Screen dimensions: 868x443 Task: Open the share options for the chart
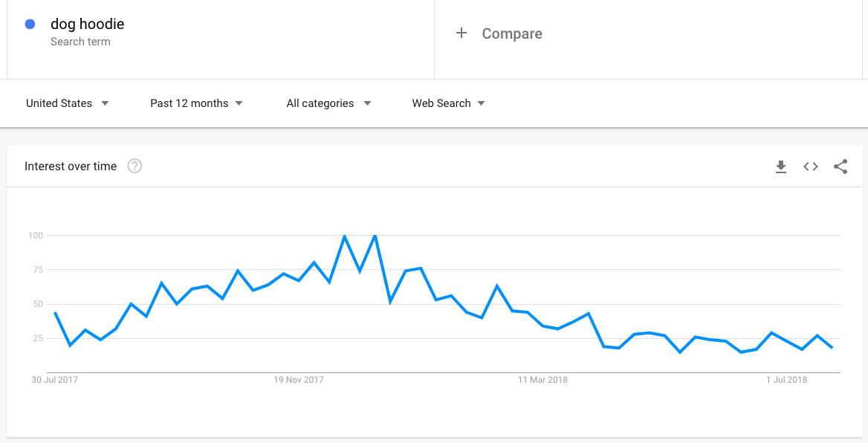pyautogui.click(x=841, y=166)
